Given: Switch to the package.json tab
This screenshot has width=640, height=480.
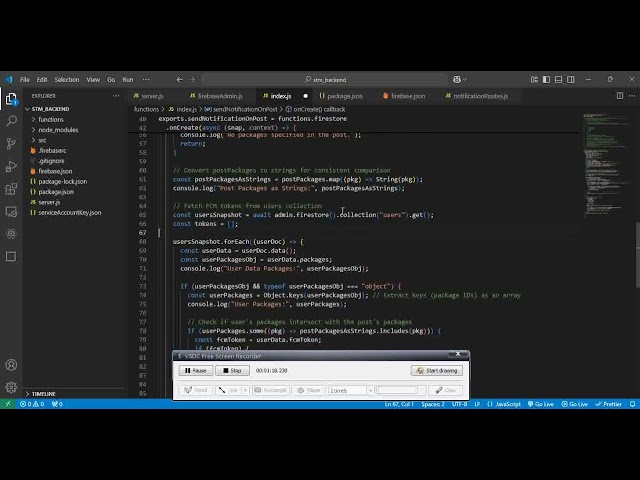Looking at the screenshot, I should 345,96.
